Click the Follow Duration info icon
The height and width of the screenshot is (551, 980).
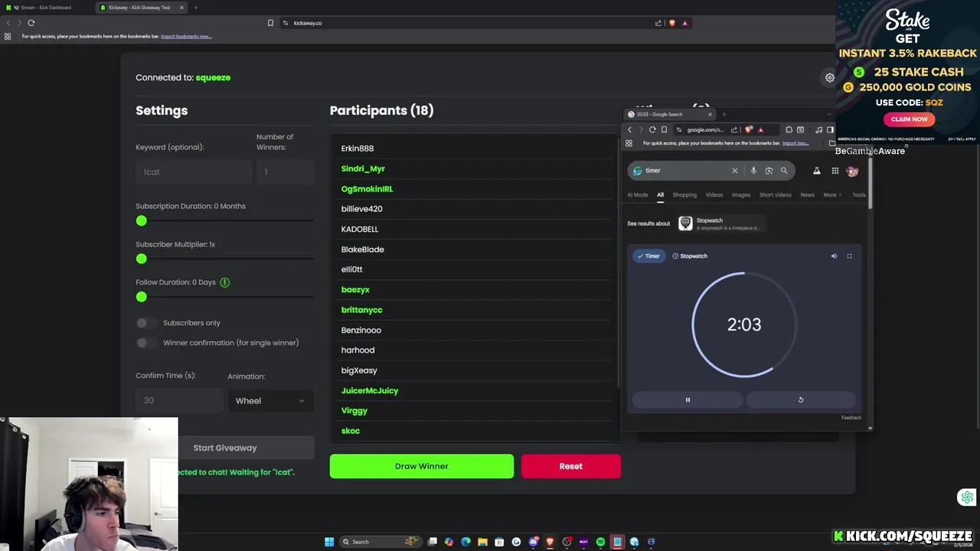[x=224, y=282]
